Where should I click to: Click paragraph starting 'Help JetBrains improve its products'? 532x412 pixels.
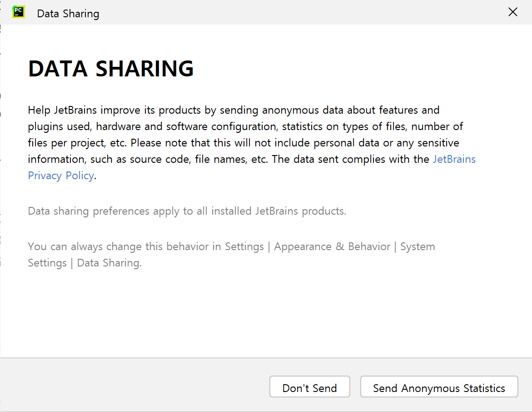(x=252, y=143)
